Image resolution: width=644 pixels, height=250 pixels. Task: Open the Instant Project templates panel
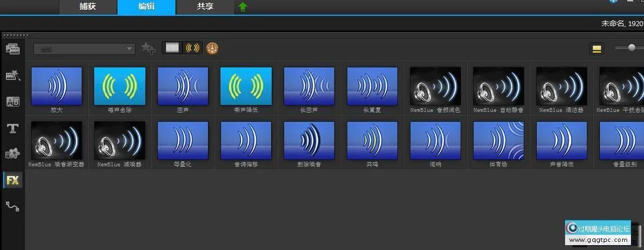click(x=13, y=76)
